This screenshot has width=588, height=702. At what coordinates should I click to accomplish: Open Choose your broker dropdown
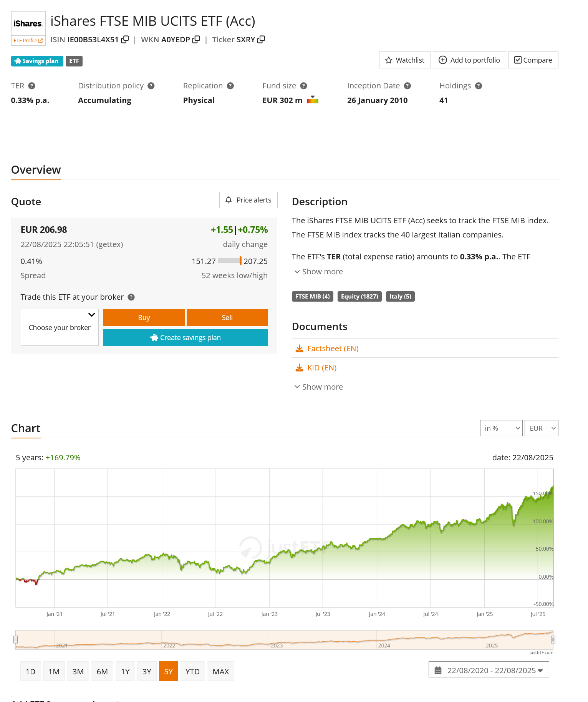pos(60,327)
